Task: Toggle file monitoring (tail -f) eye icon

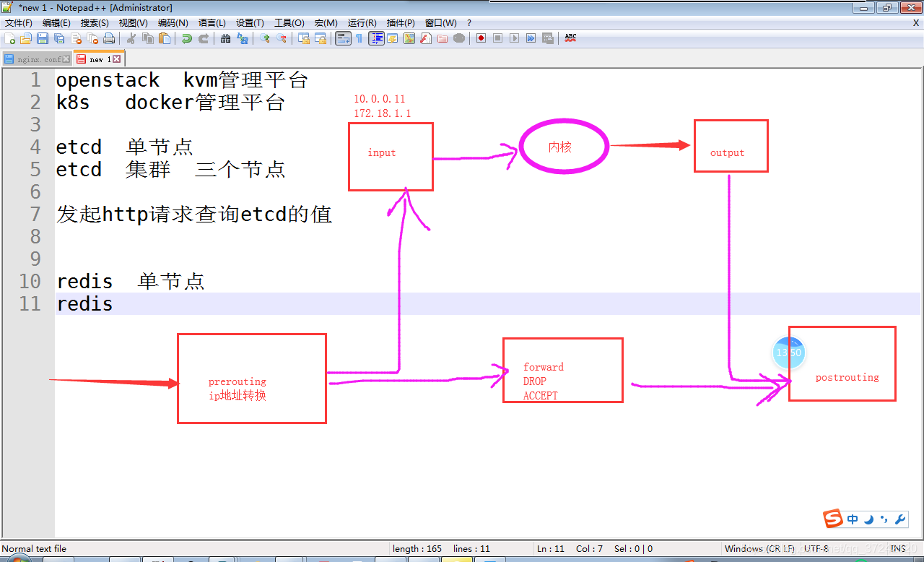Action: (x=458, y=38)
